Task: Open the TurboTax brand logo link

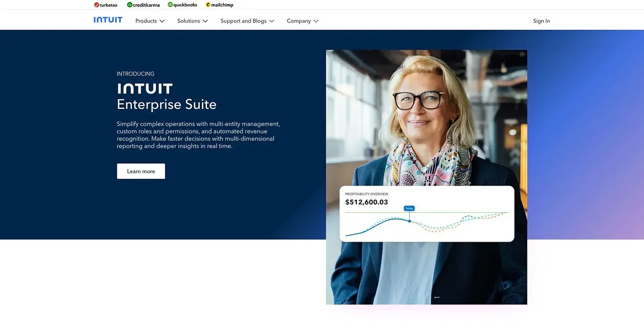Action: point(105,5)
